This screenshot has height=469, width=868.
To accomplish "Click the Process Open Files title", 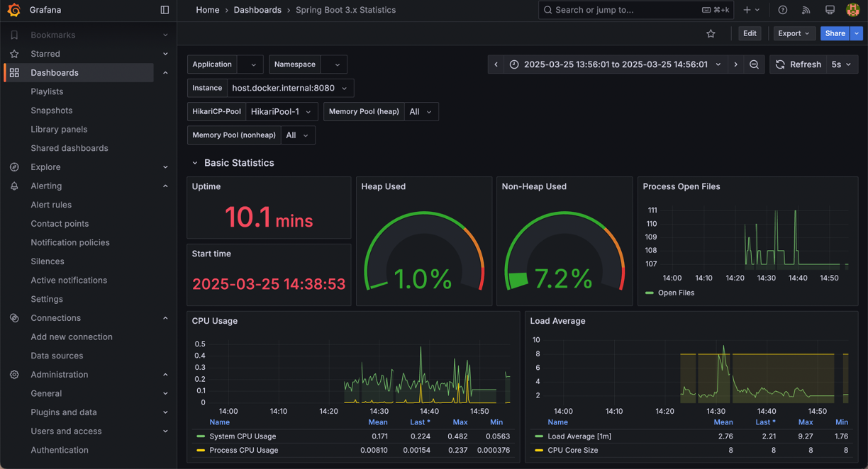I will click(x=681, y=186).
